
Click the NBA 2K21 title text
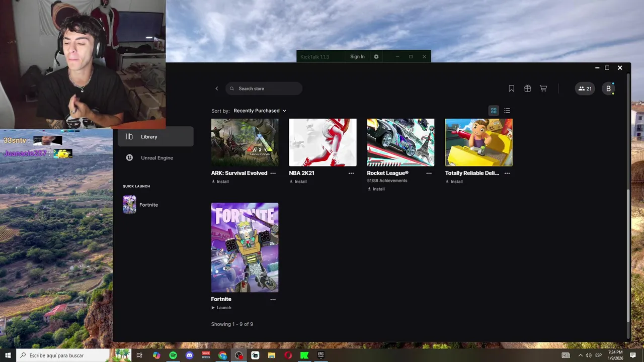(x=301, y=173)
